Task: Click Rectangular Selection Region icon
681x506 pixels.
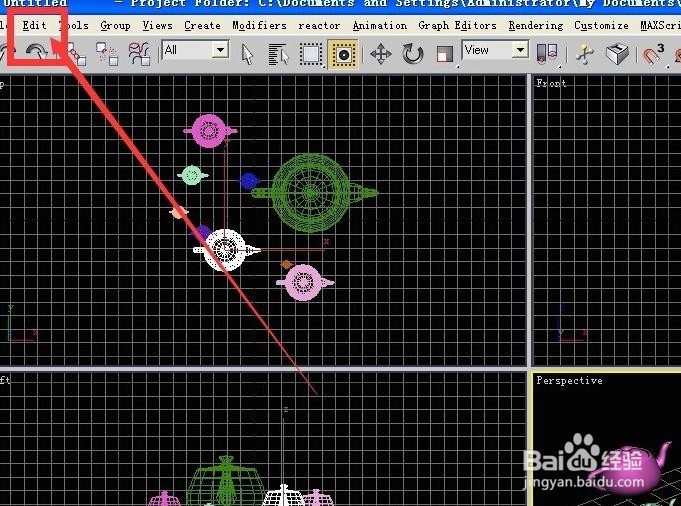Action: [311, 54]
